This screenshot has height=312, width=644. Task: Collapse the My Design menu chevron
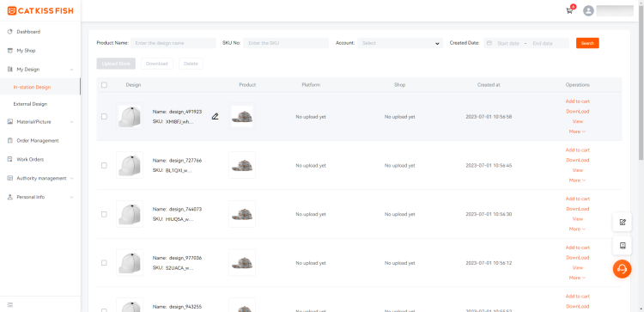72,70
